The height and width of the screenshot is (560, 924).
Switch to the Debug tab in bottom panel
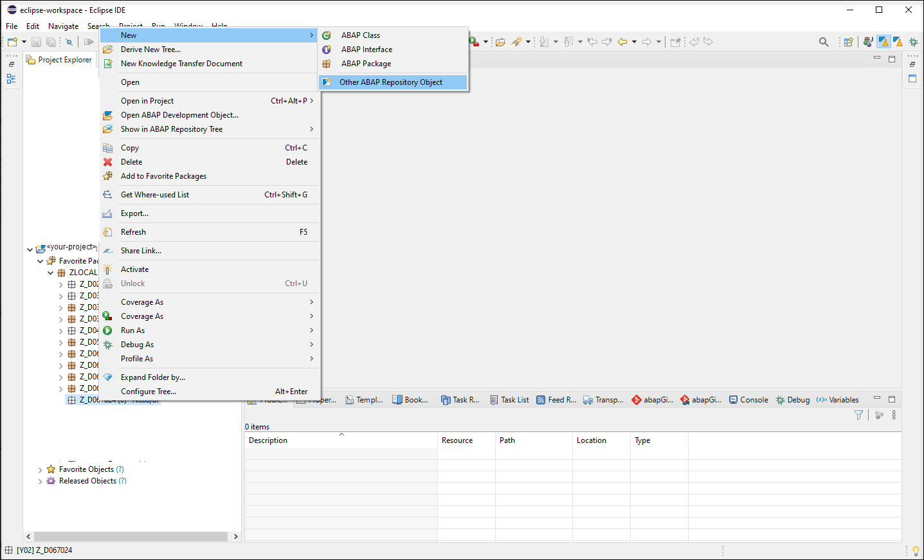(x=793, y=400)
